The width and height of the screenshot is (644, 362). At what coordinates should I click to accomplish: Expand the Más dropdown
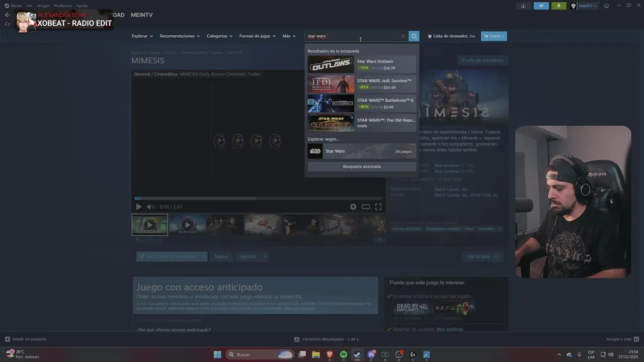click(x=289, y=36)
